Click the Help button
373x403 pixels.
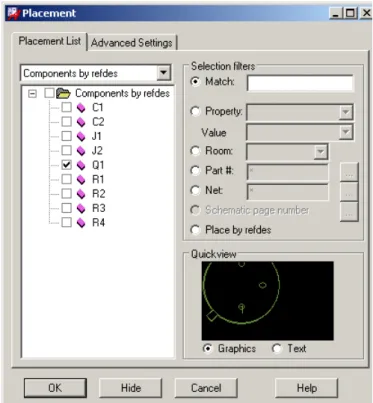click(x=306, y=388)
